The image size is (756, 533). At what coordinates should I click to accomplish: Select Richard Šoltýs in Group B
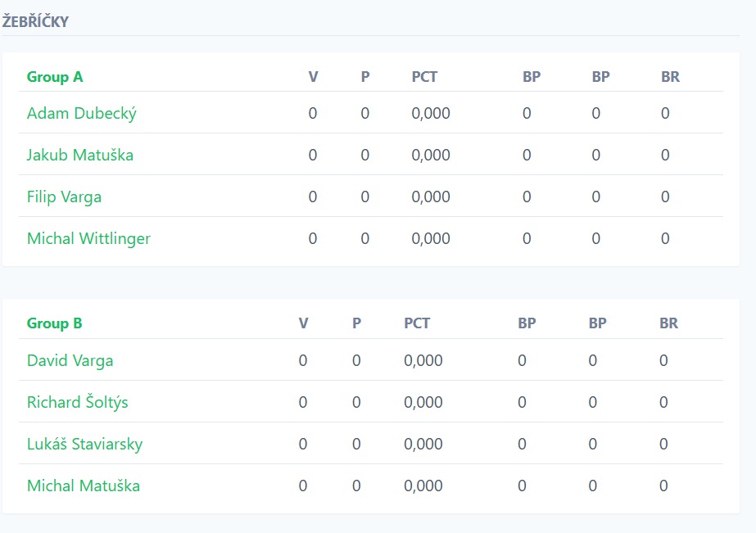click(77, 403)
